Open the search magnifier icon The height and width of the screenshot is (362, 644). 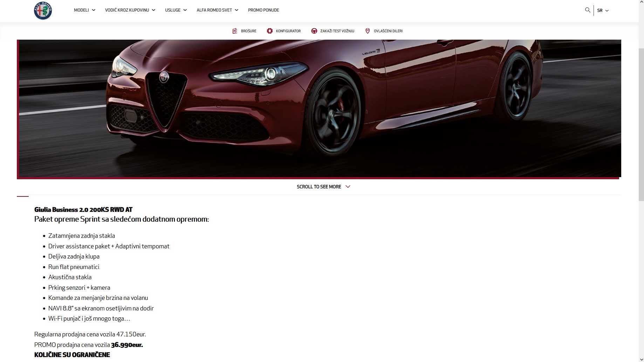(x=588, y=10)
